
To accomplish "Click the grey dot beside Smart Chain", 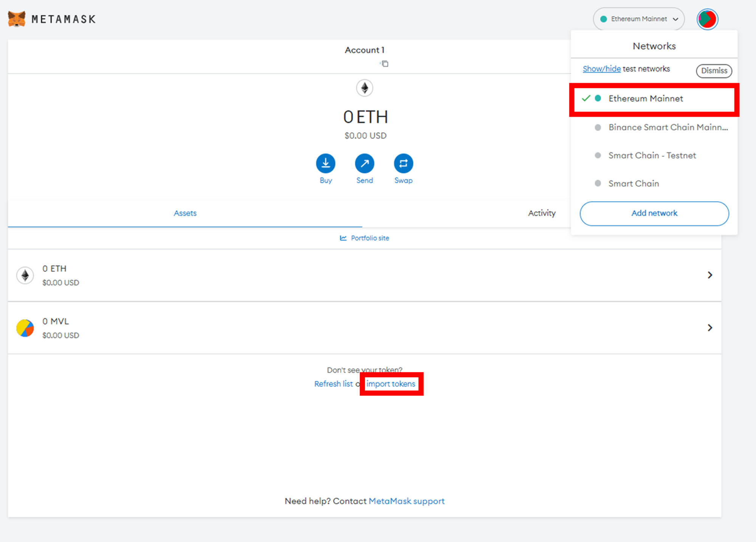I will pos(598,183).
